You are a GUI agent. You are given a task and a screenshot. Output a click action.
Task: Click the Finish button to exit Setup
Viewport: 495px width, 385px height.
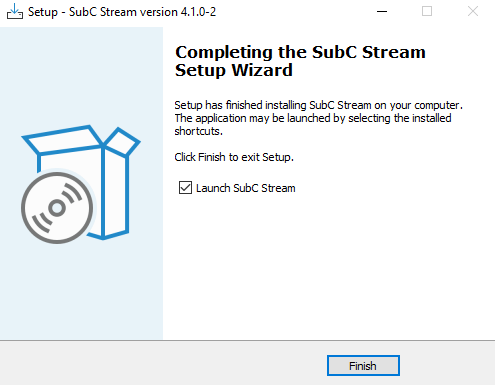(x=363, y=366)
